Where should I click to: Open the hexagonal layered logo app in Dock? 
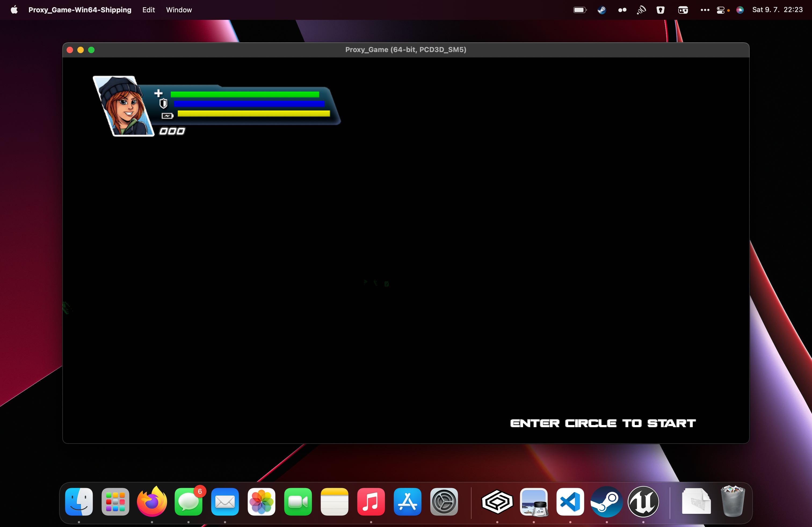(x=497, y=502)
